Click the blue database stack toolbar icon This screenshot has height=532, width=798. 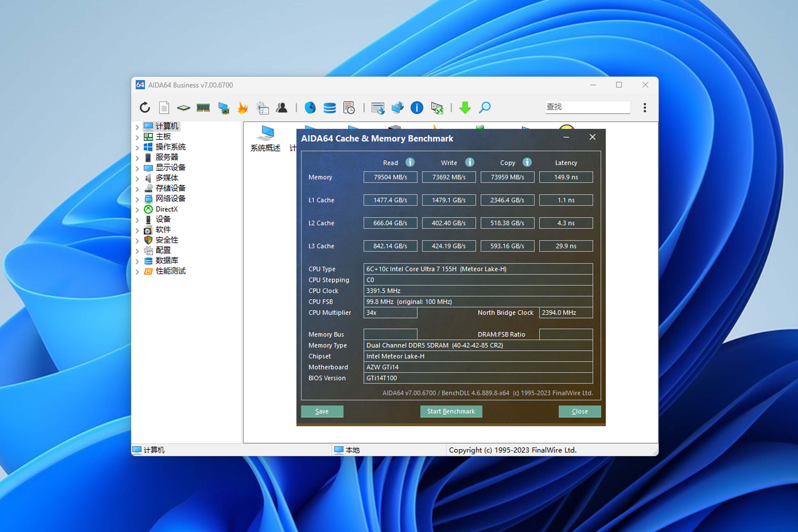click(x=329, y=108)
